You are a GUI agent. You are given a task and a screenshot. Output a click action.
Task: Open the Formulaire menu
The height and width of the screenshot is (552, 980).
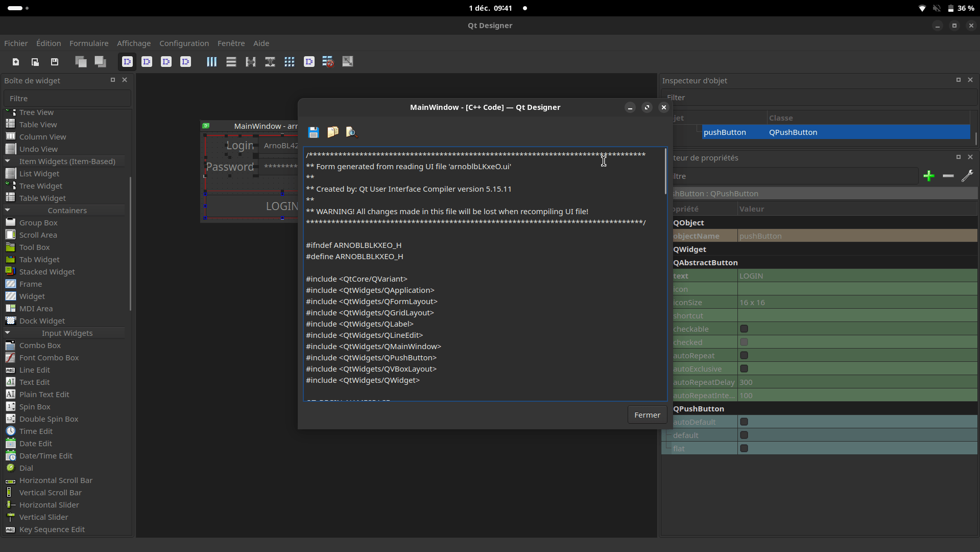[x=89, y=43]
